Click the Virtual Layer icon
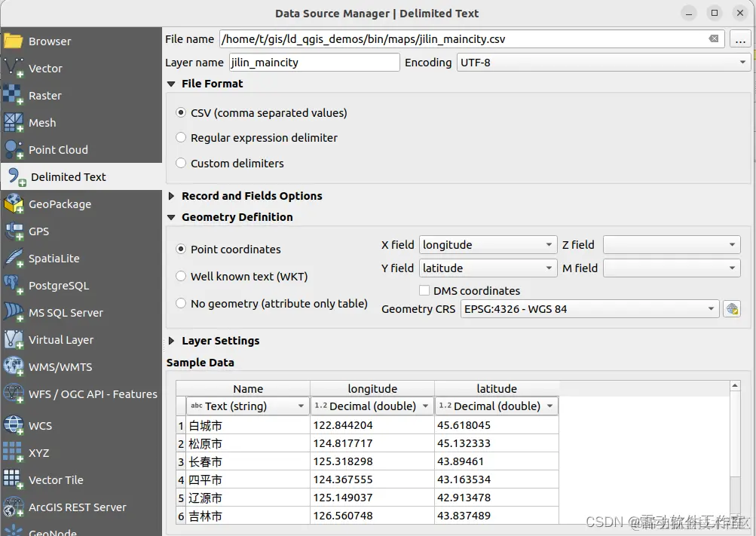 [x=13, y=339]
